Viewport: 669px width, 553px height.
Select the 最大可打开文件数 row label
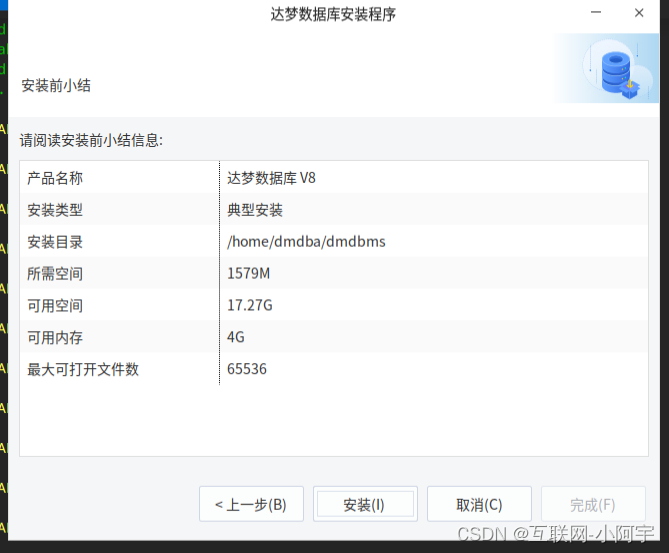(83, 370)
